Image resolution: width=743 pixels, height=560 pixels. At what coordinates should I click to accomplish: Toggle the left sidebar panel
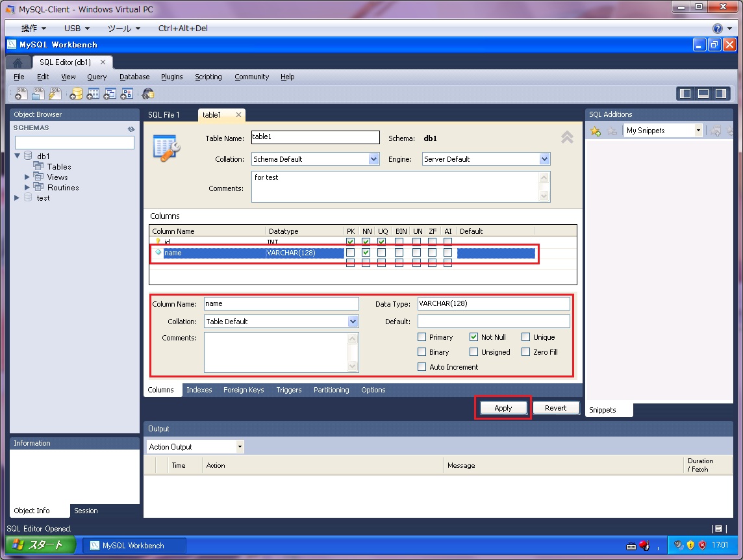(x=685, y=94)
